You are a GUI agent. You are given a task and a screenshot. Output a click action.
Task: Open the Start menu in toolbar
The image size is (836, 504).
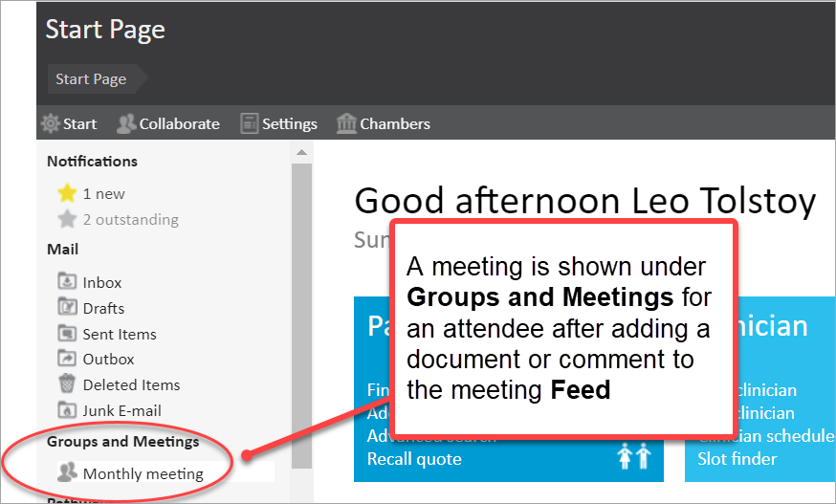[69, 123]
